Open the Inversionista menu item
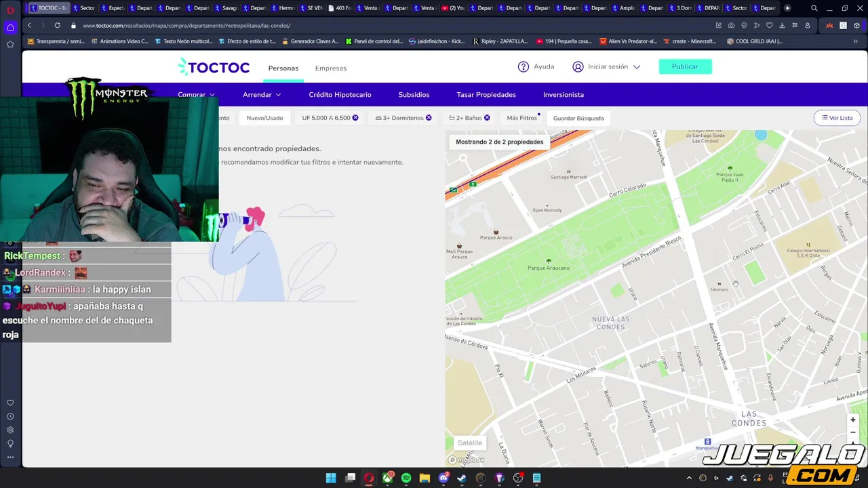The width and height of the screenshot is (868, 488). coord(564,95)
